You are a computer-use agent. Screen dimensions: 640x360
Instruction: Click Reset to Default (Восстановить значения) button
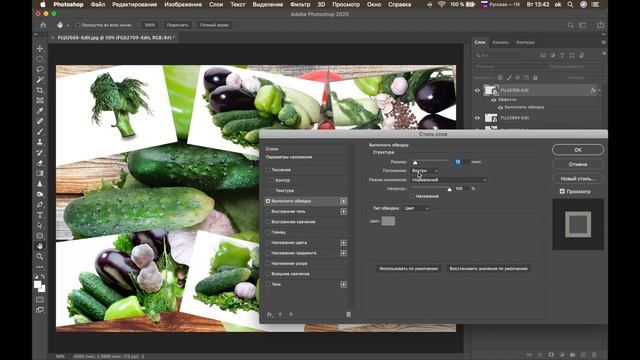tap(488, 269)
